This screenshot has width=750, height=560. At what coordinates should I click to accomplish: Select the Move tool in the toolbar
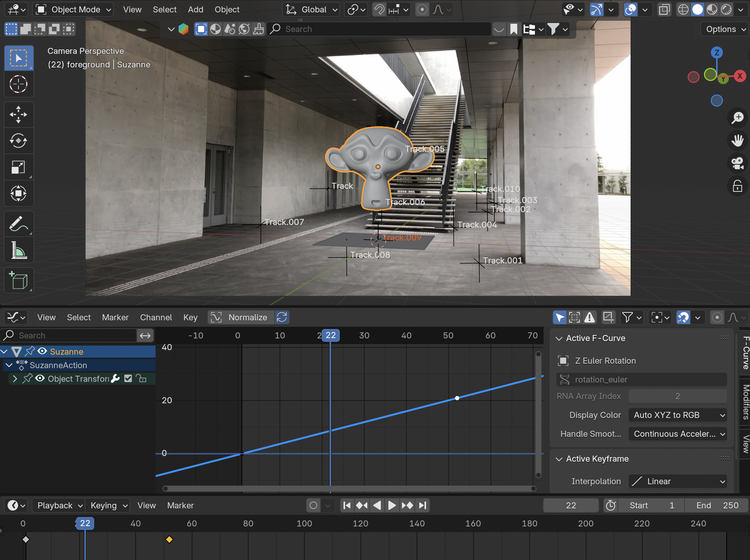(18, 115)
